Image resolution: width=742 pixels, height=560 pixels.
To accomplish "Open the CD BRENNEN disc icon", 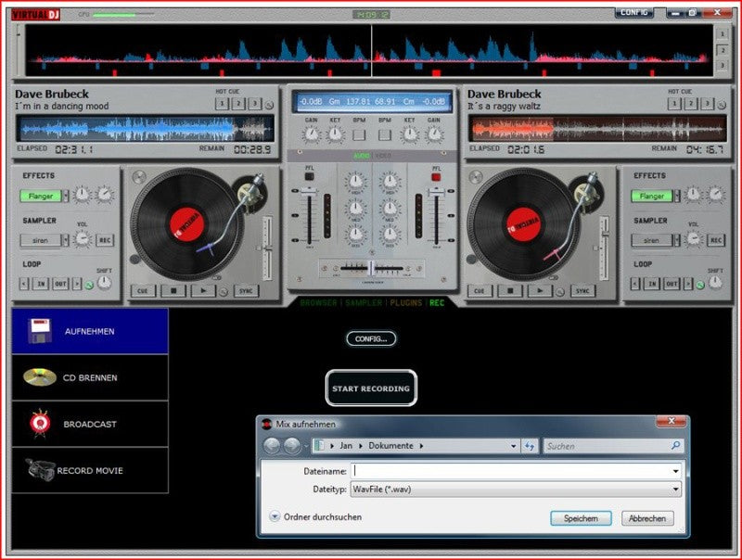I will pyautogui.click(x=39, y=377).
